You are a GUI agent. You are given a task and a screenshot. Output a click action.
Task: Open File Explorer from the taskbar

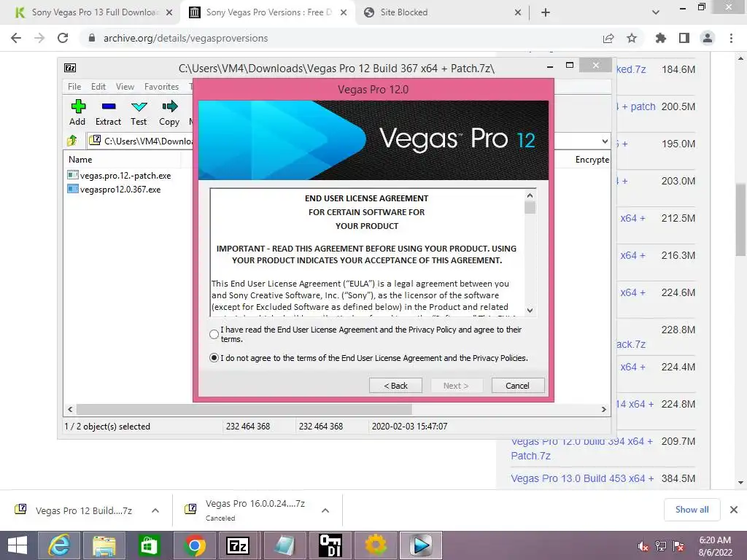(x=104, y=545)
